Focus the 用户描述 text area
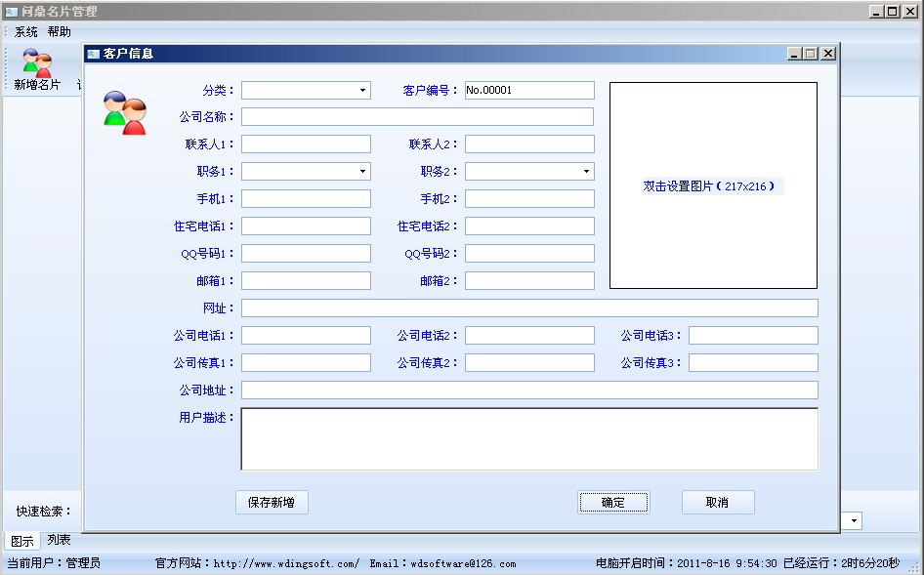Viewport: 924px width, 575px height. (529, 439)
